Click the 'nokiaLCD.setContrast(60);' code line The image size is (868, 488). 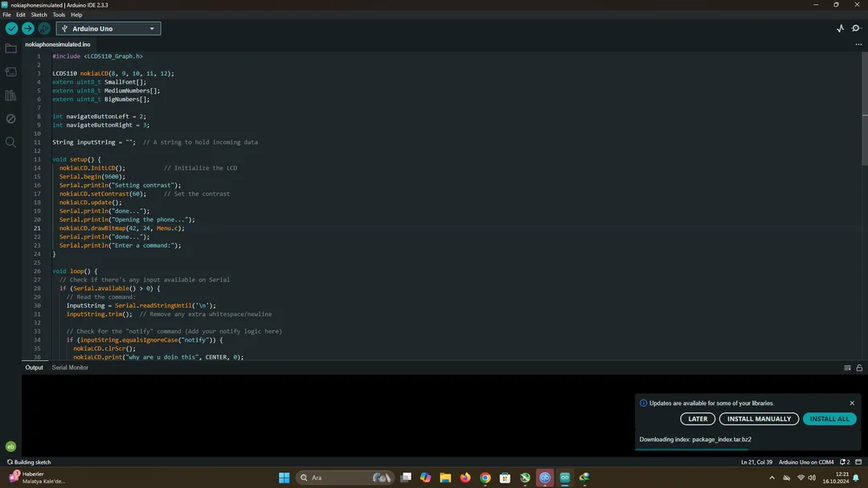click(103, 194)
